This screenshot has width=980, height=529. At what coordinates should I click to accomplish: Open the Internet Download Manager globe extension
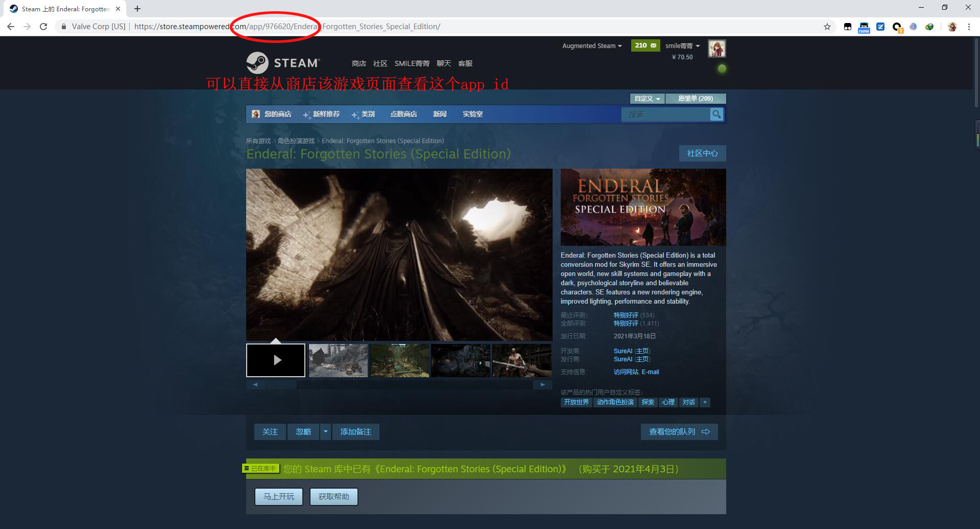pyautogui.click(x=929, y=27)
